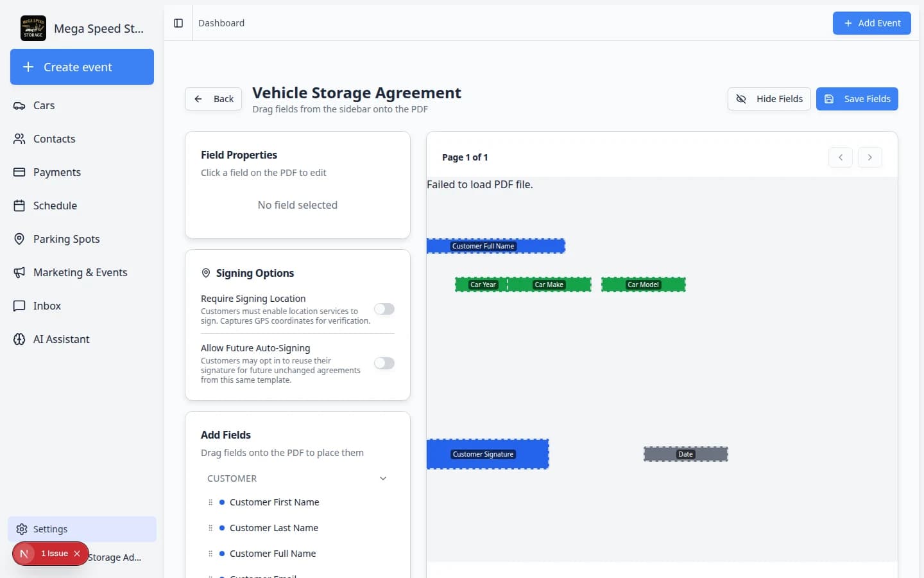Click the Signing Options location pin icon
Image resolution: width=924 pixels, height=578 pixels.
click(206, 273)
